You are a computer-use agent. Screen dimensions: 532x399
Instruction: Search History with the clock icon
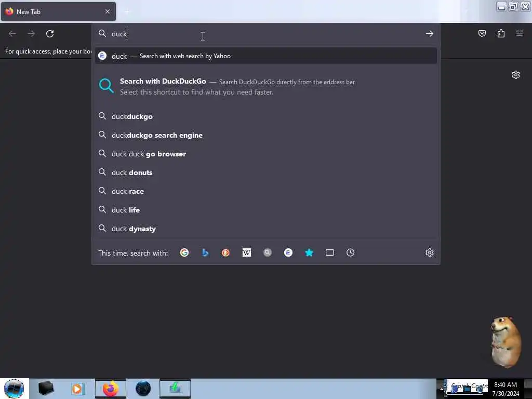pyautogui.click(x=351, y=252)
